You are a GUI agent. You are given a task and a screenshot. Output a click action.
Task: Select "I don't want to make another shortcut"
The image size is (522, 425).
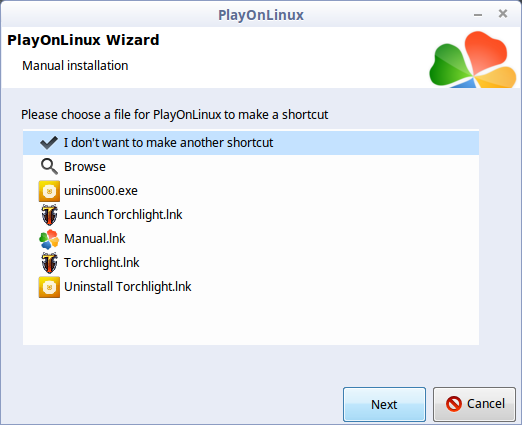point(251,143)
